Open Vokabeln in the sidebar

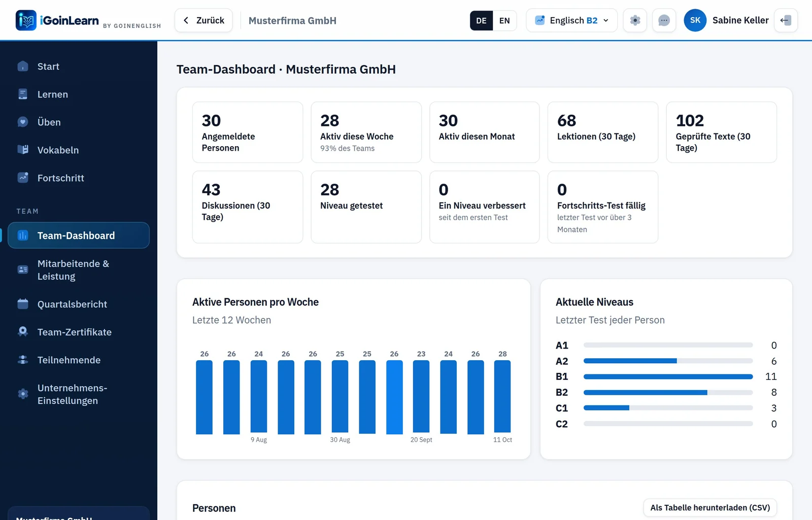(79, 150)
